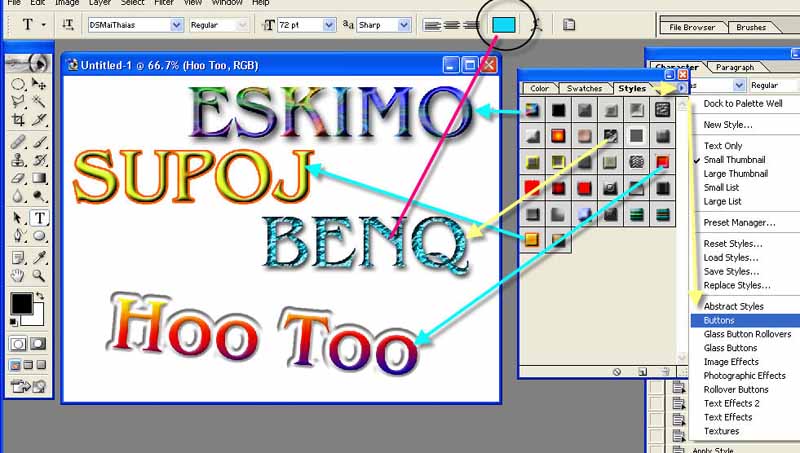Image resolution: width=800 pixels, height=453 pixels.
Task: Click the Delete Style trash icon
Action: [665, 372]
